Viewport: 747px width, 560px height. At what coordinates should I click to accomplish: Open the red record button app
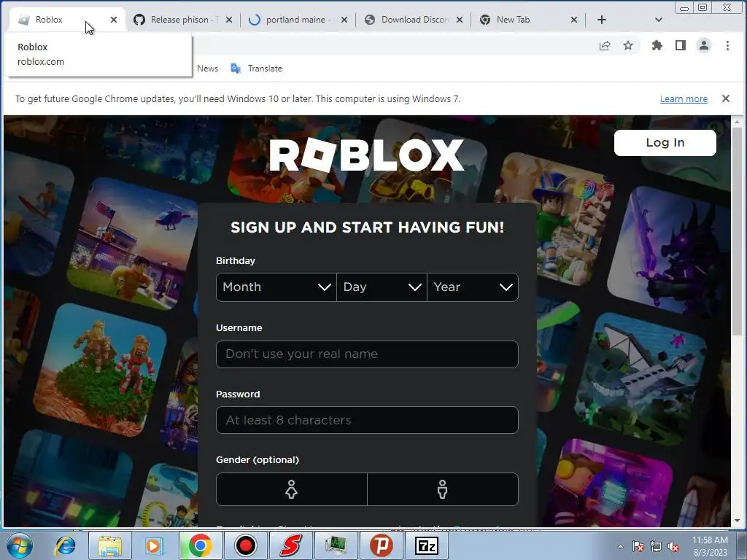[246, 545]
